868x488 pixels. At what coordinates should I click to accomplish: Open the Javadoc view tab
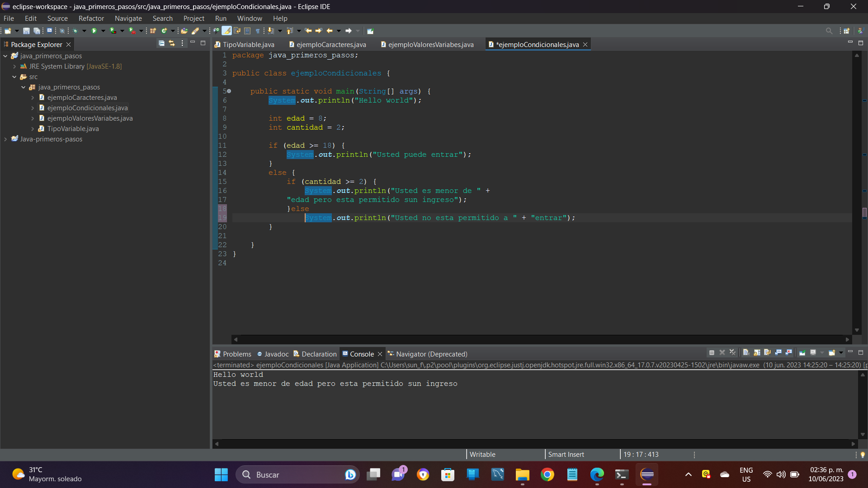[x=273, y=354]
